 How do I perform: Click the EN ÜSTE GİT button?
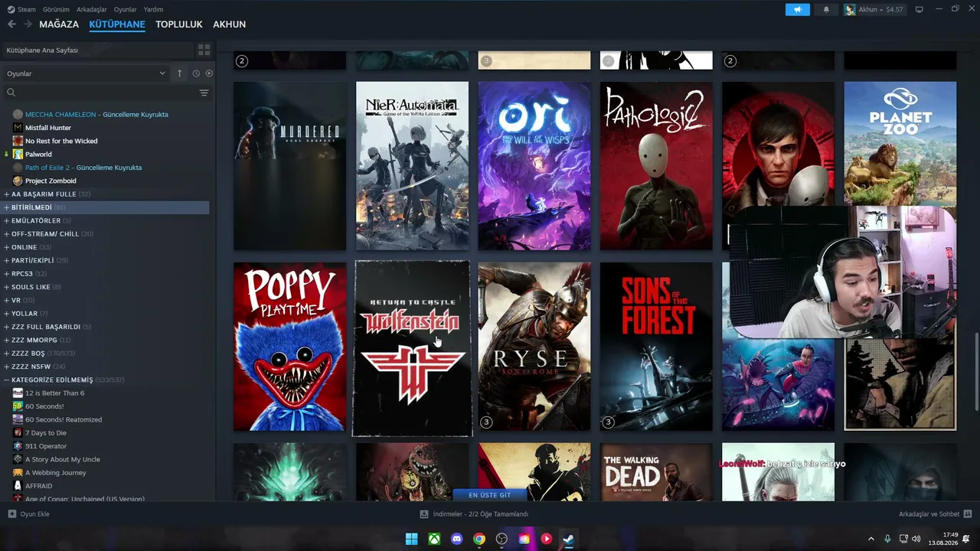[x=490, y=495]
